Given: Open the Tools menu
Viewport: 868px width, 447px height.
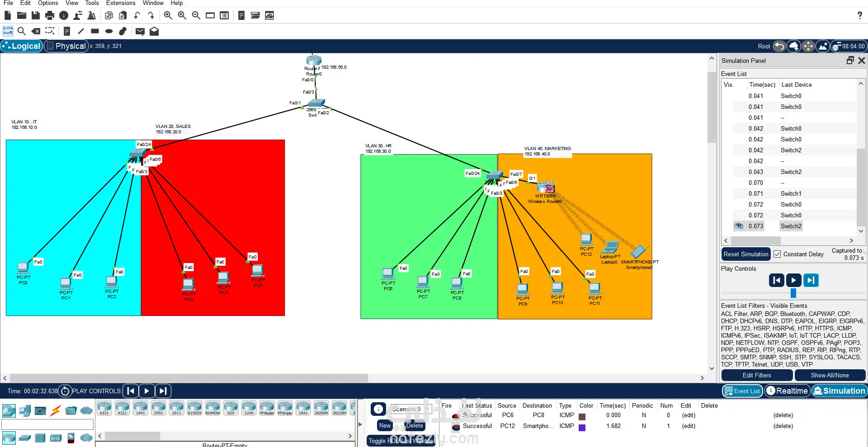Looking at the screenshot, I should [x=92, y=3].
